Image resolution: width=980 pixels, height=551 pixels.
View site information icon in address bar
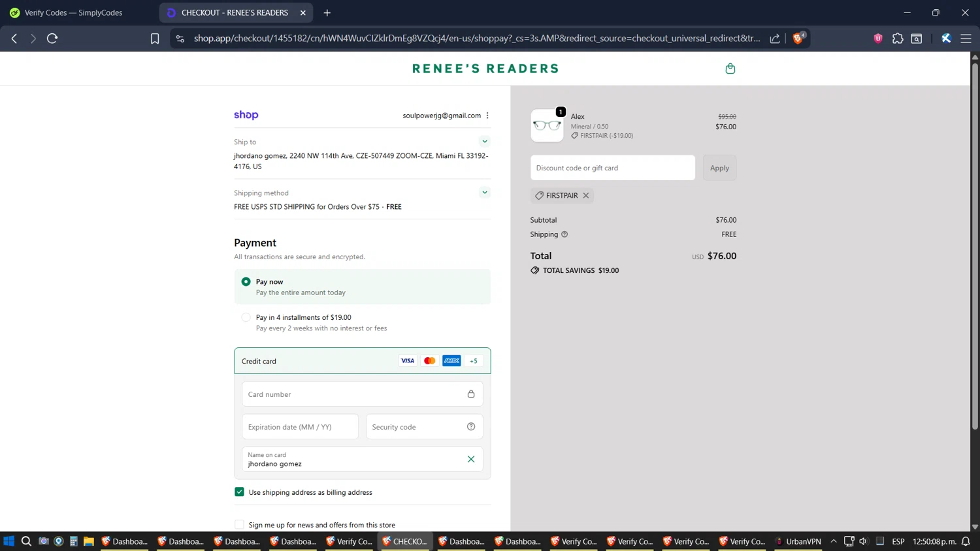click(180, 39)
